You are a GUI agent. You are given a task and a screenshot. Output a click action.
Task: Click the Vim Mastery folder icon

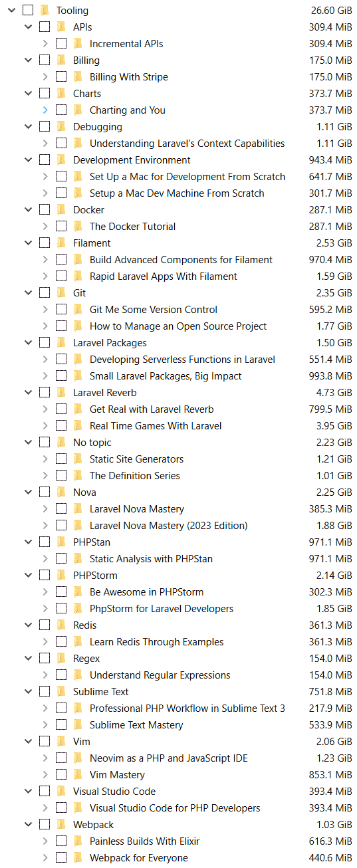point(78,774)
